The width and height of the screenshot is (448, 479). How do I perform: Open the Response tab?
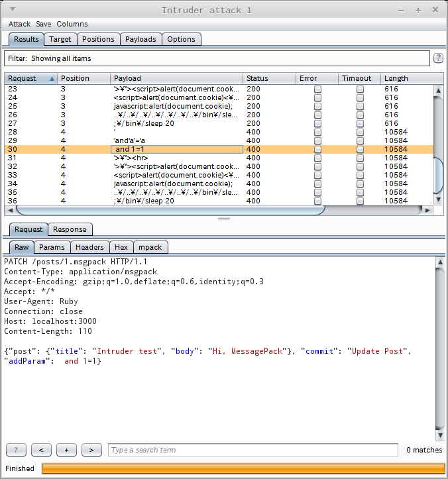(70, 229)
